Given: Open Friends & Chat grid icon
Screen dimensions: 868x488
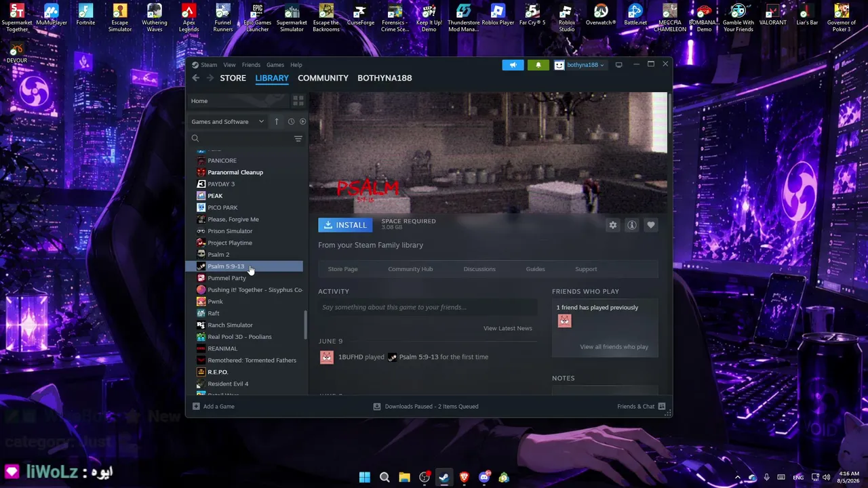Looking at the screenshot, I should [x=662, y=407].
